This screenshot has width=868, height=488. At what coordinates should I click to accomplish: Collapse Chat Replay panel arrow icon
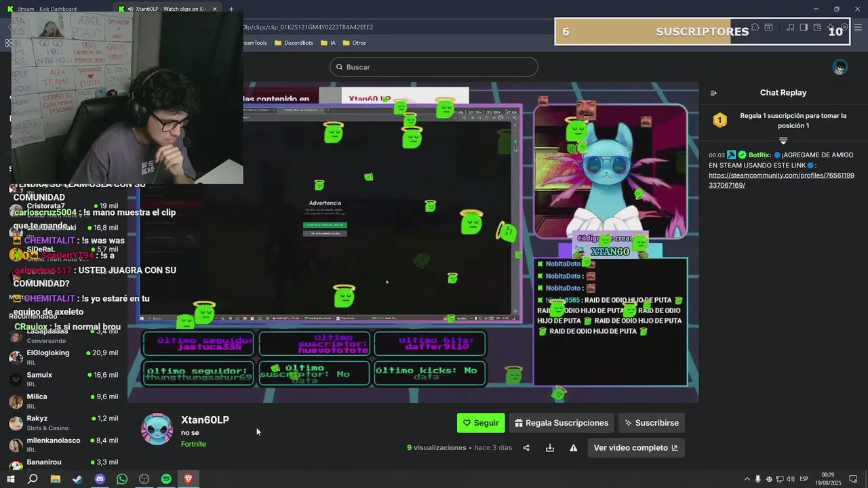[713, 93]
